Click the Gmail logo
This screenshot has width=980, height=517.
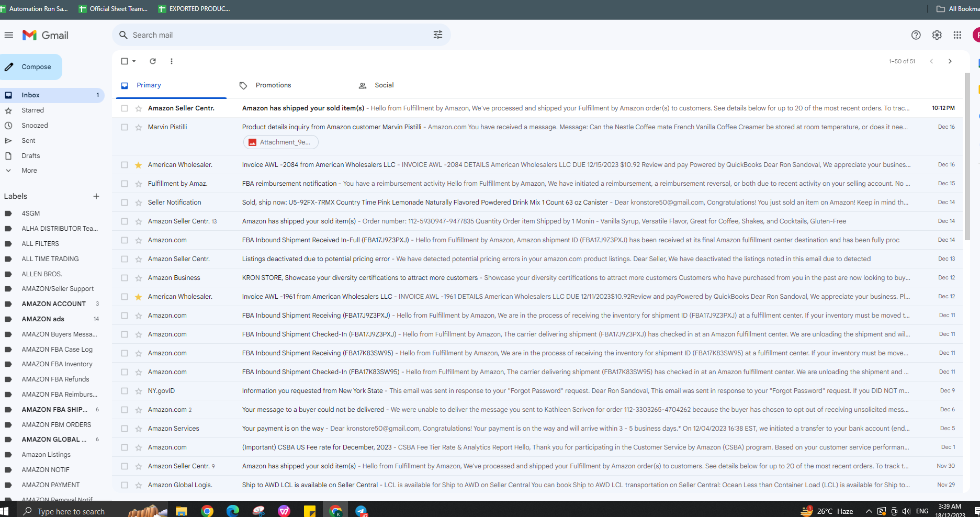click(x=46, y=35)
